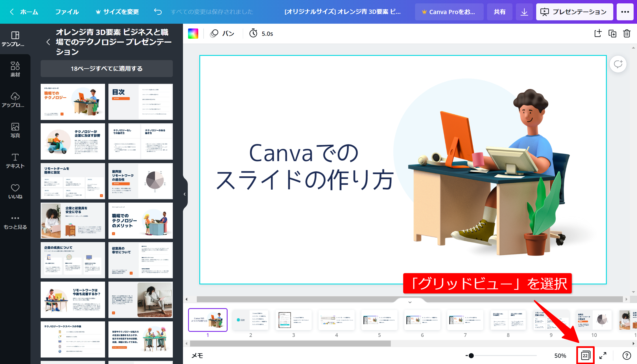637x364 pixels.
Task: Open the テキスト text panel
Action: tap(15, 161)
